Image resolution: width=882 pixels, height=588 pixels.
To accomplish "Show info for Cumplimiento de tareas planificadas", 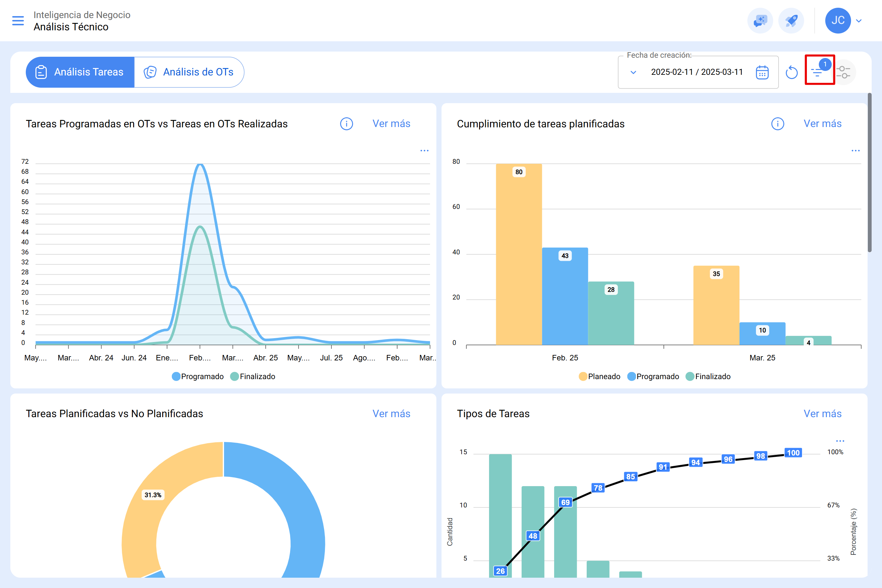I will pyautogui.click(x=778, y=124).
